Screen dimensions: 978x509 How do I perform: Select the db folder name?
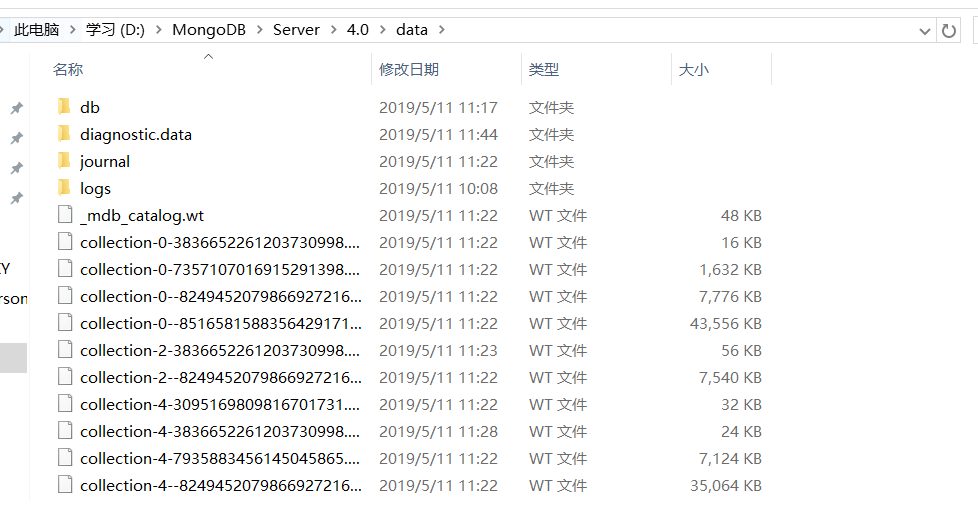click(x=90, y=107)
